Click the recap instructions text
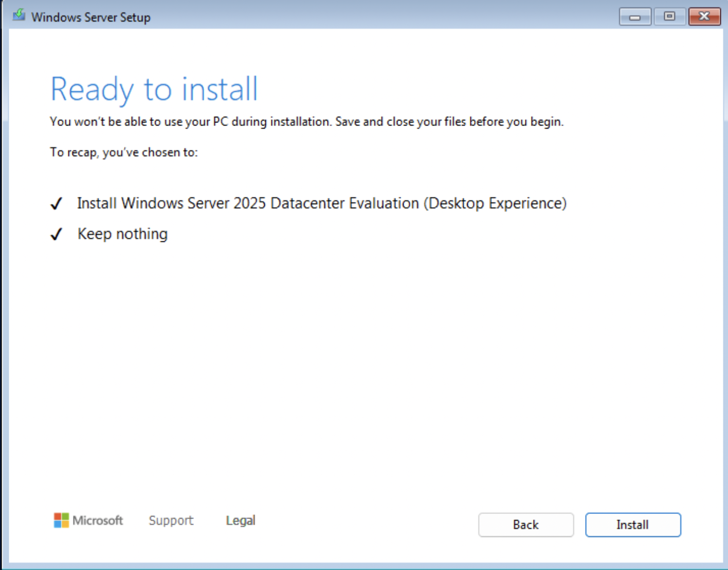The height and width of the screenshot is (570, 728). pos(124,152)
